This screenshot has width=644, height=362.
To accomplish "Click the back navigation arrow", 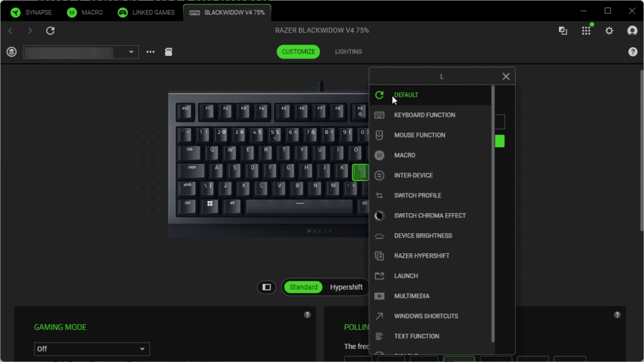I will pyautogui.click(x=11, y=30).
